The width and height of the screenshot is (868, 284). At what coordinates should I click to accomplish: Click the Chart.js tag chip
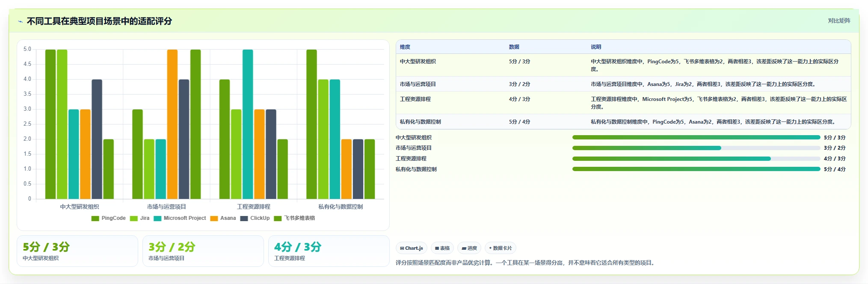pos(412,248)
